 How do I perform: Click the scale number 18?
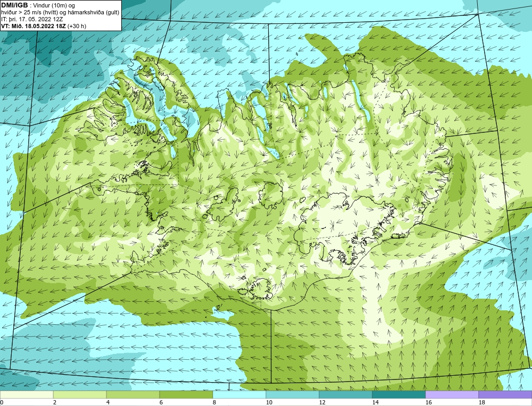coord(481,402)
